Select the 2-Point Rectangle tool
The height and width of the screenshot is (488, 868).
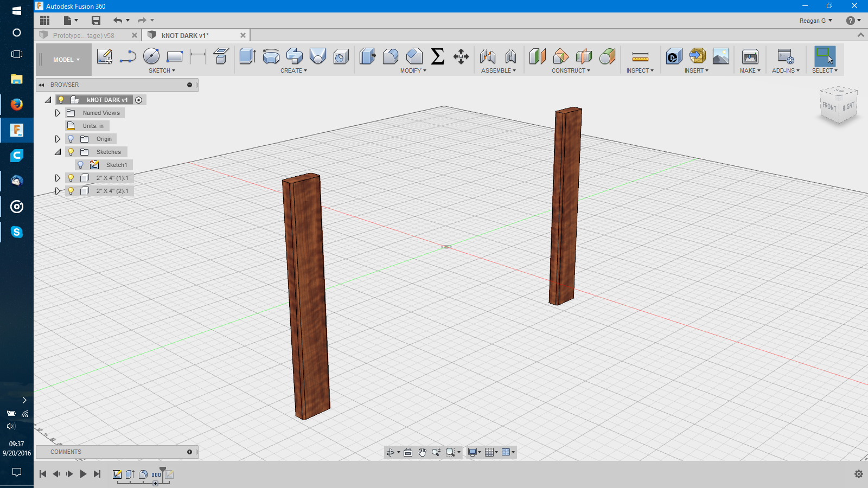[x=175, y=56]
